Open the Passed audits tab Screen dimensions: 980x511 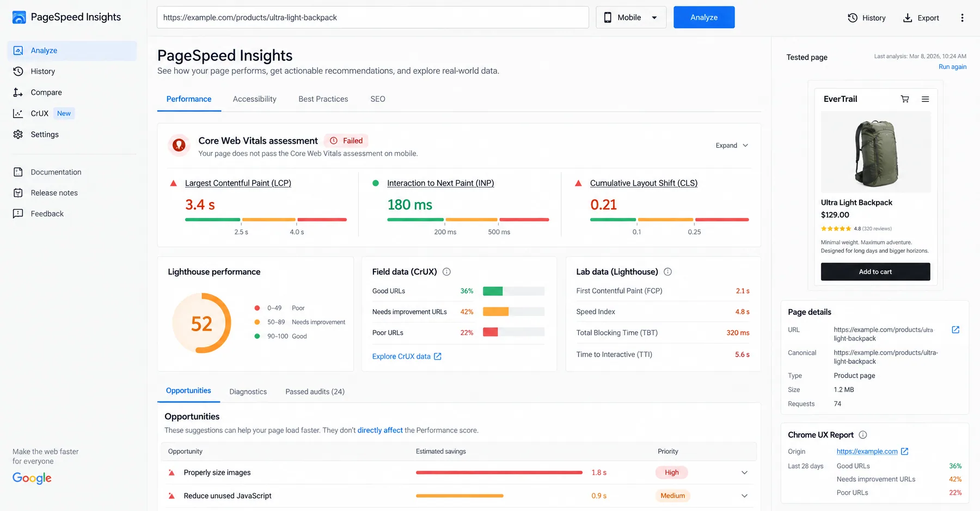pyautogui.click(x=315, y=392)
